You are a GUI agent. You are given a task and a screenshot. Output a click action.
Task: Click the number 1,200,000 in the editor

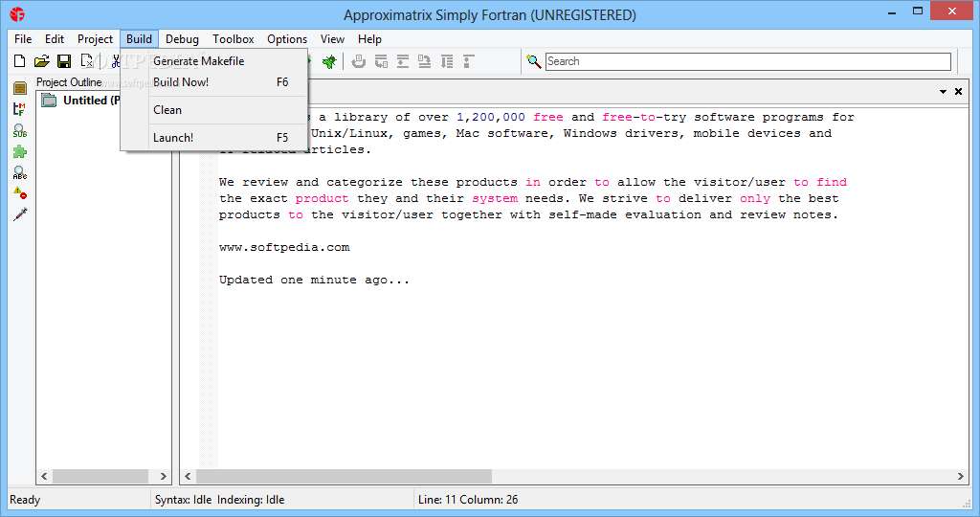pyautogui.click(x=491, y=117)
